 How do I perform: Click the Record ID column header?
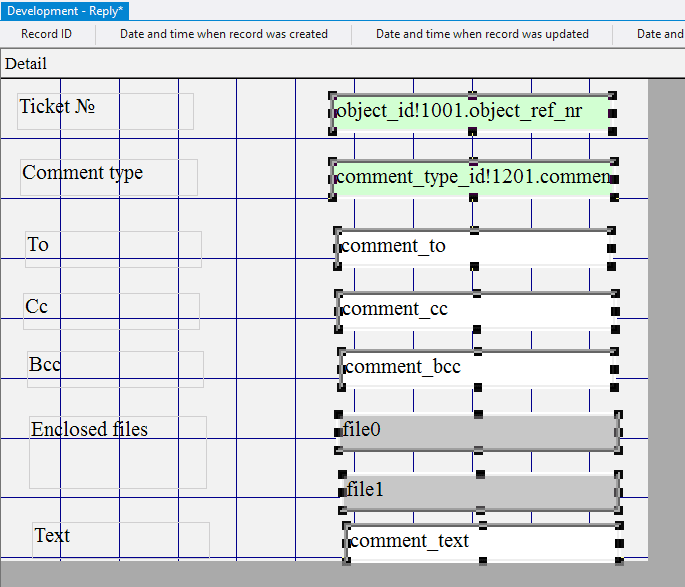[47, 34]
